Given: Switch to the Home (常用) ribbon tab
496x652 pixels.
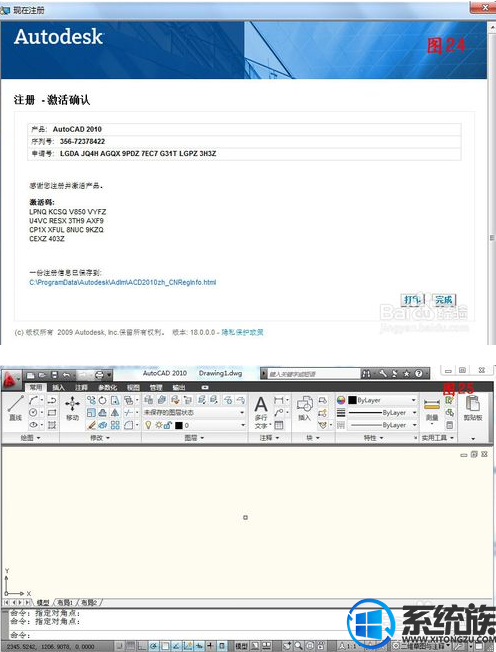Looking at the screenshot, I should 36,387.
